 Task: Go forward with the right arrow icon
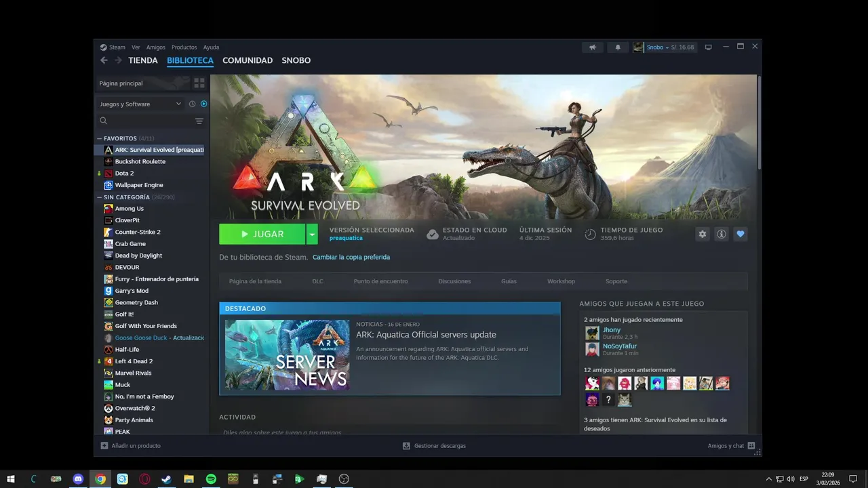click(x=118, y=60)
